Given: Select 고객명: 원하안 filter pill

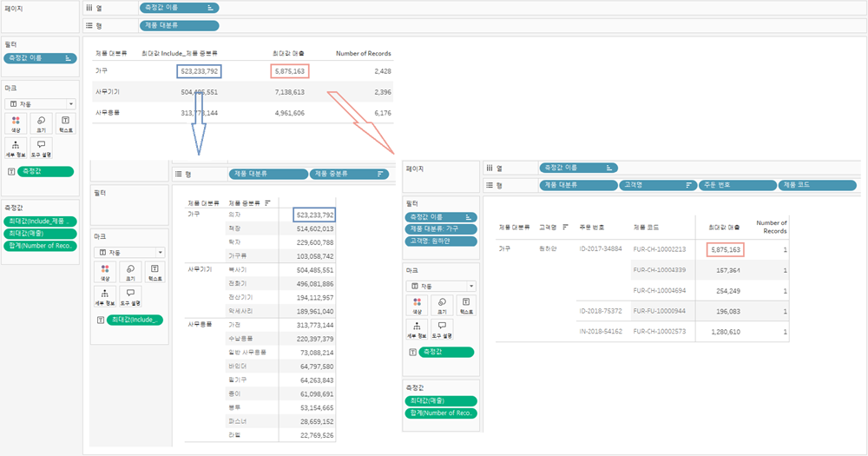Looking at the screenshot, I should coord(441,241).
